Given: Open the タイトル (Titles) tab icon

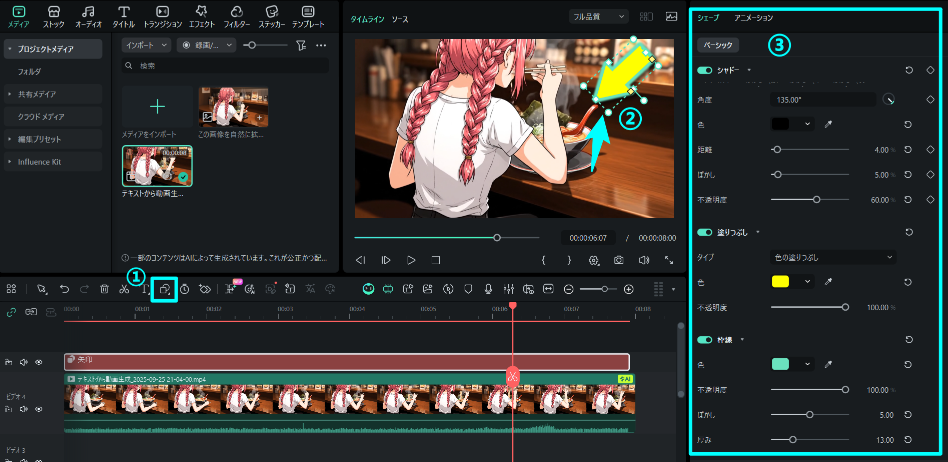Looking at the screenshot, I should (x=124, y=15).
